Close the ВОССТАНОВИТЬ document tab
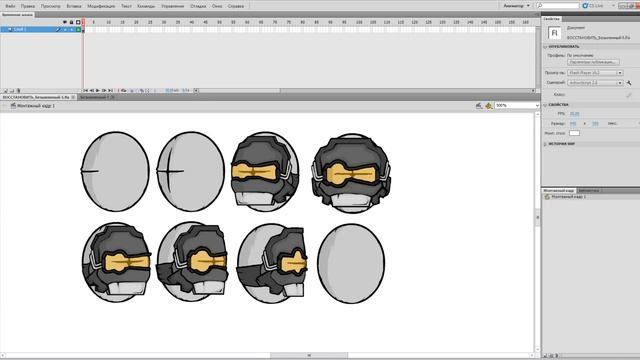Screen dimensions: 640x360 point(73,98)
